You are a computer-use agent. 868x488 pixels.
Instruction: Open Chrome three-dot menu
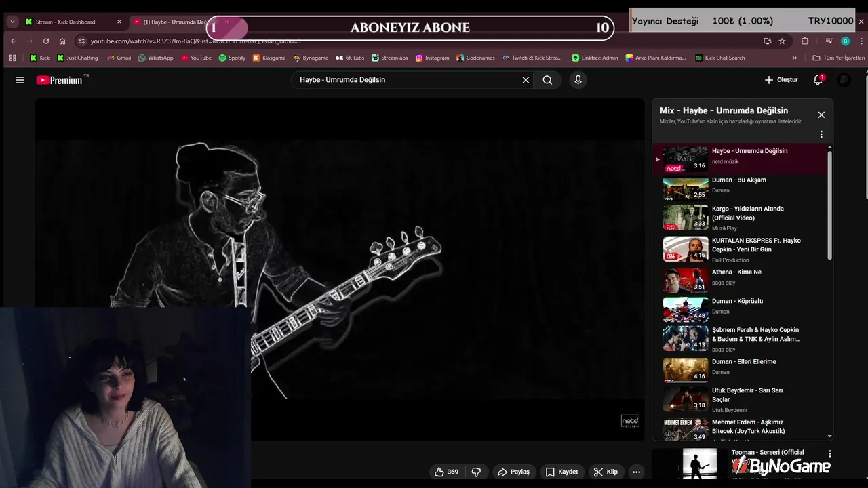point(861,41)
